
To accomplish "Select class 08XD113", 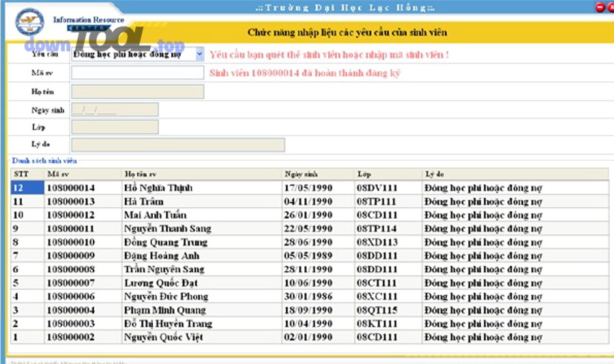I will click(x=377, y=242).
